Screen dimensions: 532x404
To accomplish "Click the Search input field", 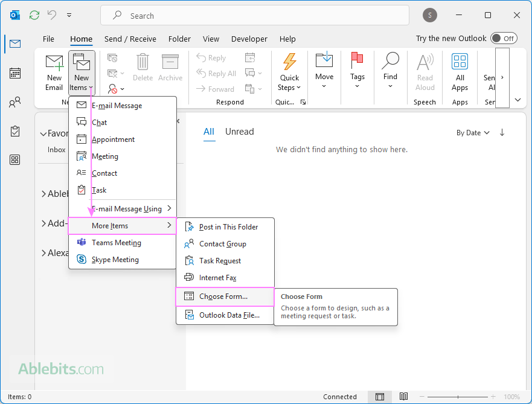I will tap(255, 15).
